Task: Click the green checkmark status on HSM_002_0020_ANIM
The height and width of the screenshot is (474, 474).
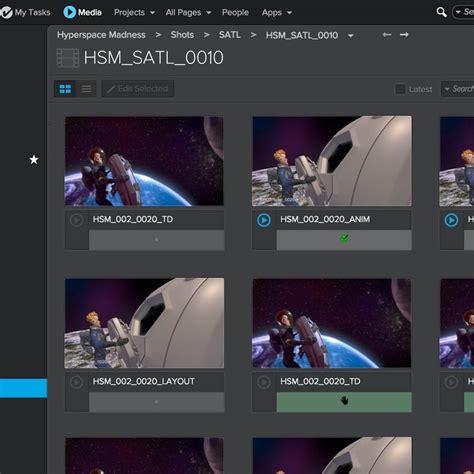Action: pos(344,238)
